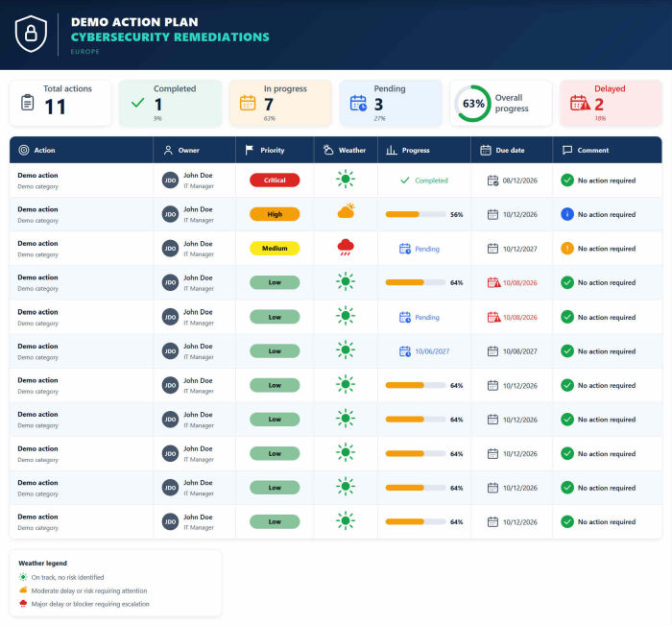Click the Total actions summary card
672x626 pixels.
[60, 103]
